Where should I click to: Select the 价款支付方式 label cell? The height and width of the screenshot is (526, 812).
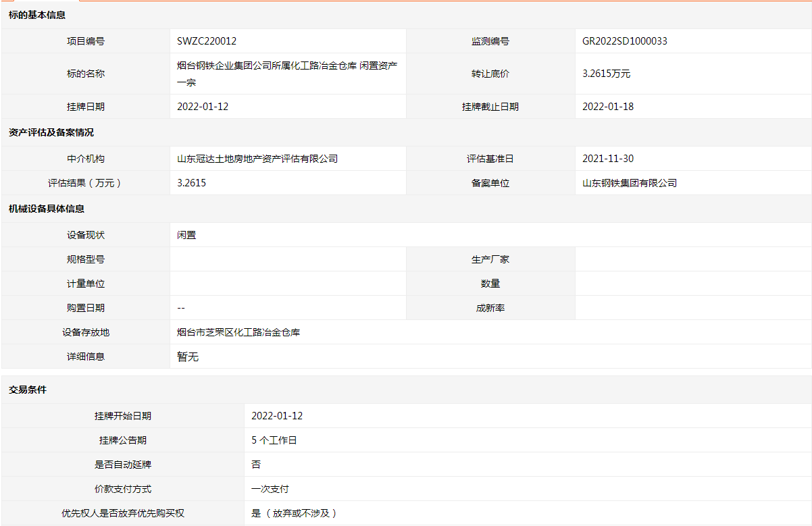click(x=123, y=489)
